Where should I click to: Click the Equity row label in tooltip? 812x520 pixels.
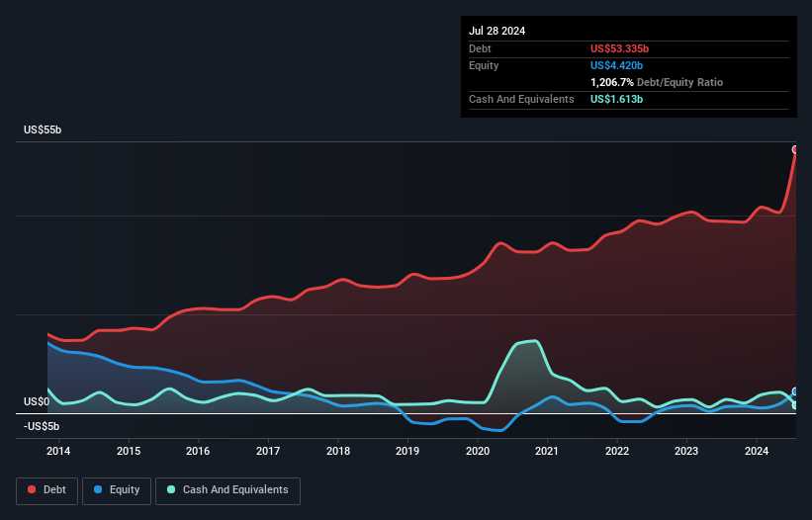point(484,65)
